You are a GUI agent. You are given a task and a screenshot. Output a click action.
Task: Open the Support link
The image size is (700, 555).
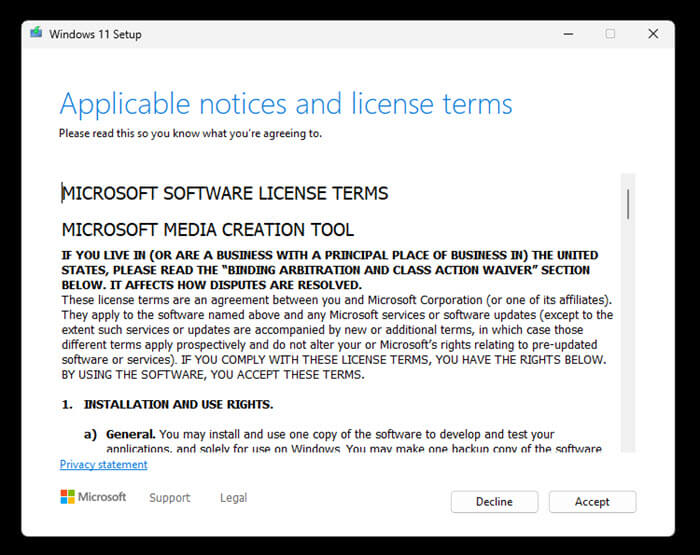coord(170,497)
